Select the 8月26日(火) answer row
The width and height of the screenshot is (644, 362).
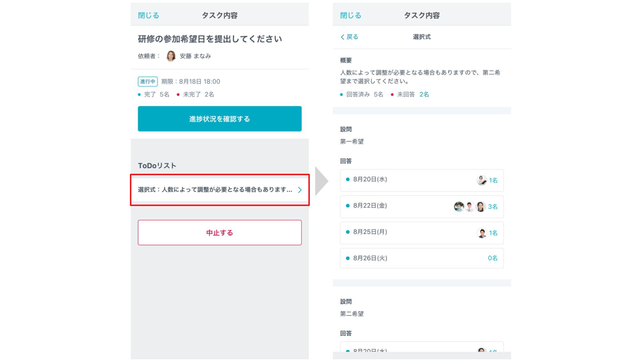(422, 258)
